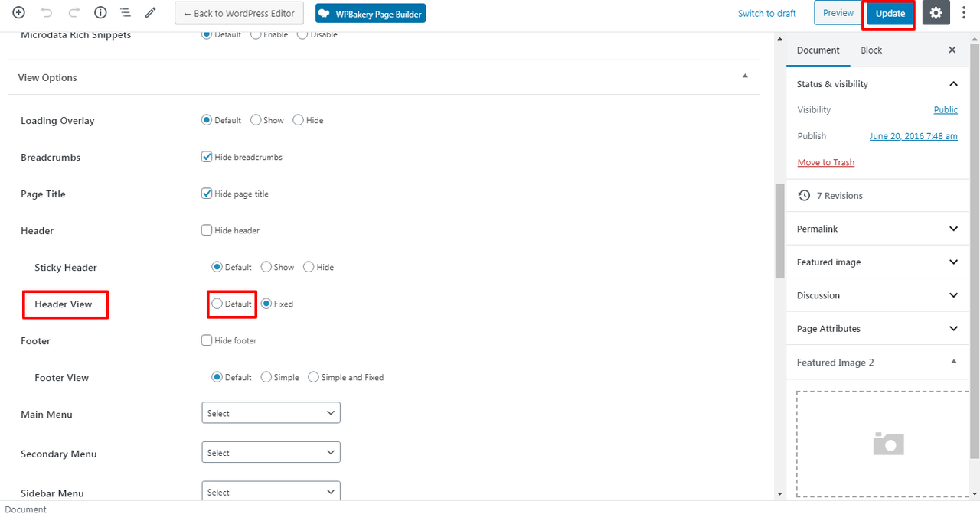Select Show for Sticky Header
Image resolution: width=980 pixels, height=514 pixels.
pos(266,267)
